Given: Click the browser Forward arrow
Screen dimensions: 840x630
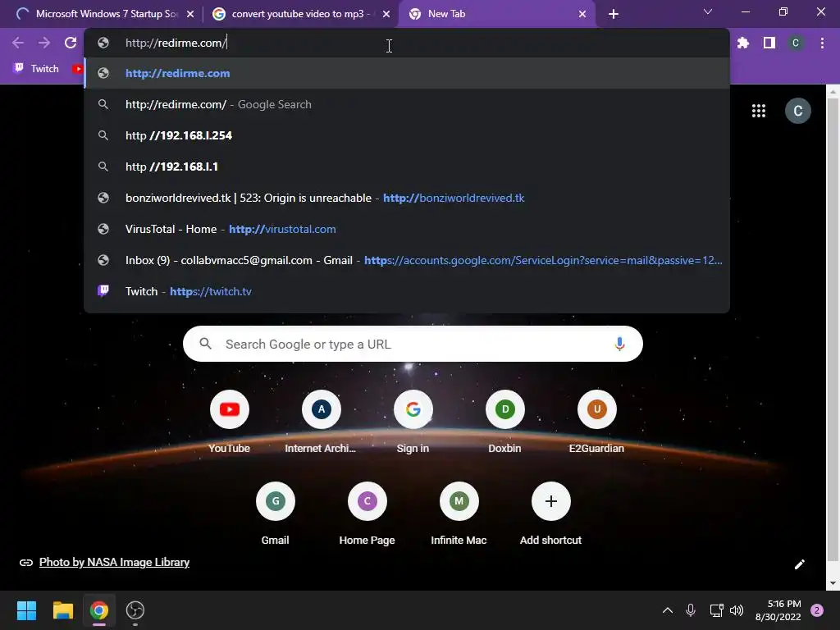Looking at the screenshot, I should click(x=44, y=43).
